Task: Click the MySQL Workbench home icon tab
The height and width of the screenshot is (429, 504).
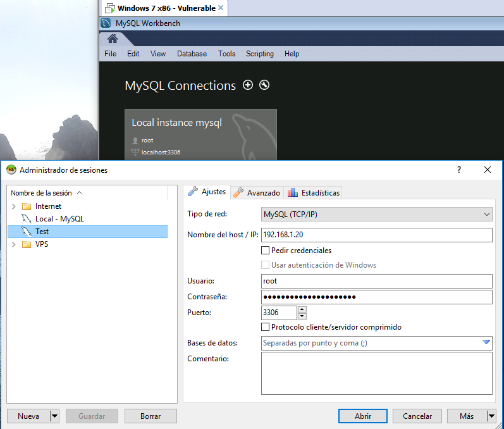Action: (113, 39)
